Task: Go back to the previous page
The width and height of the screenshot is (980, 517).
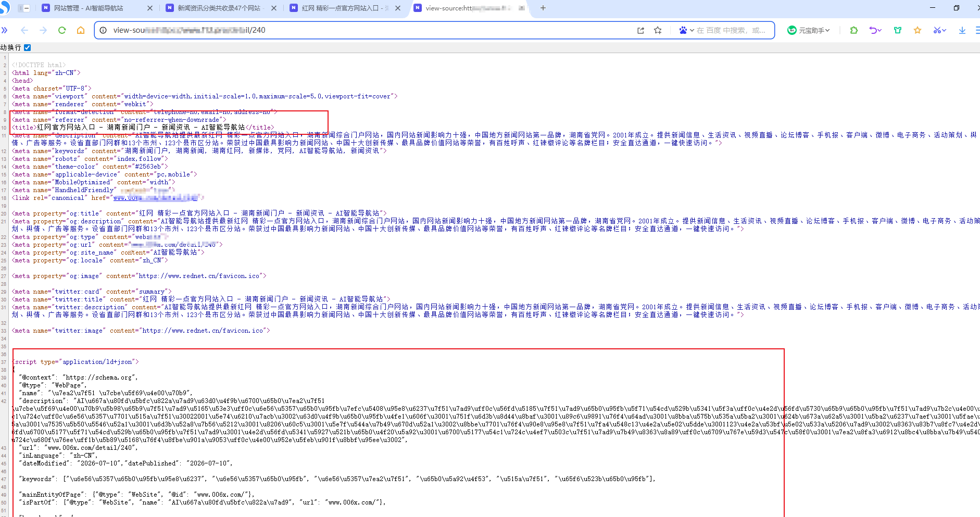Action: click(x=24, y=30)
